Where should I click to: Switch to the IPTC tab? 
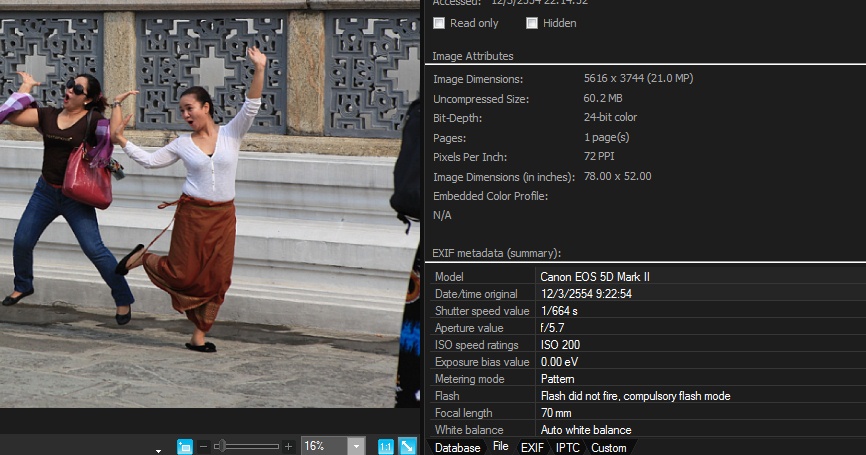click(568, 448)
